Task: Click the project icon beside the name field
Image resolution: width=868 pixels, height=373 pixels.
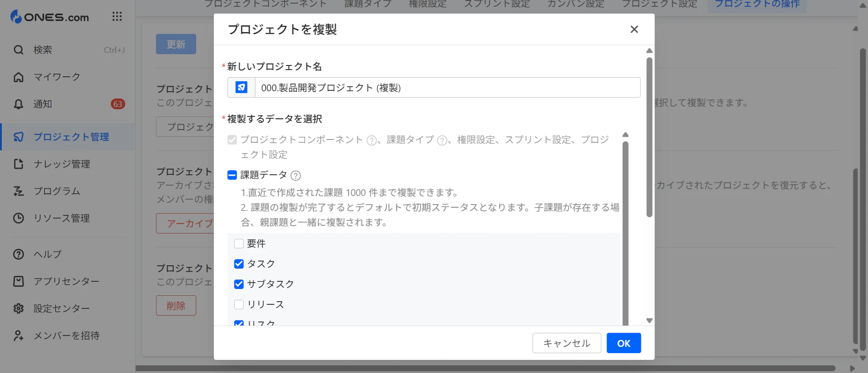Action: click(x=241, y=87)
